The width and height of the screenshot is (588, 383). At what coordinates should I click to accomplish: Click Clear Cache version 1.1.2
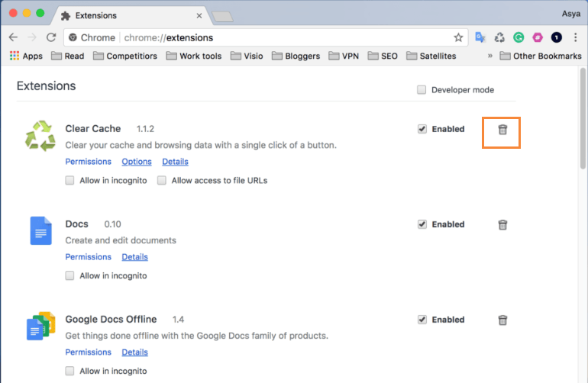tap(145, 129)
